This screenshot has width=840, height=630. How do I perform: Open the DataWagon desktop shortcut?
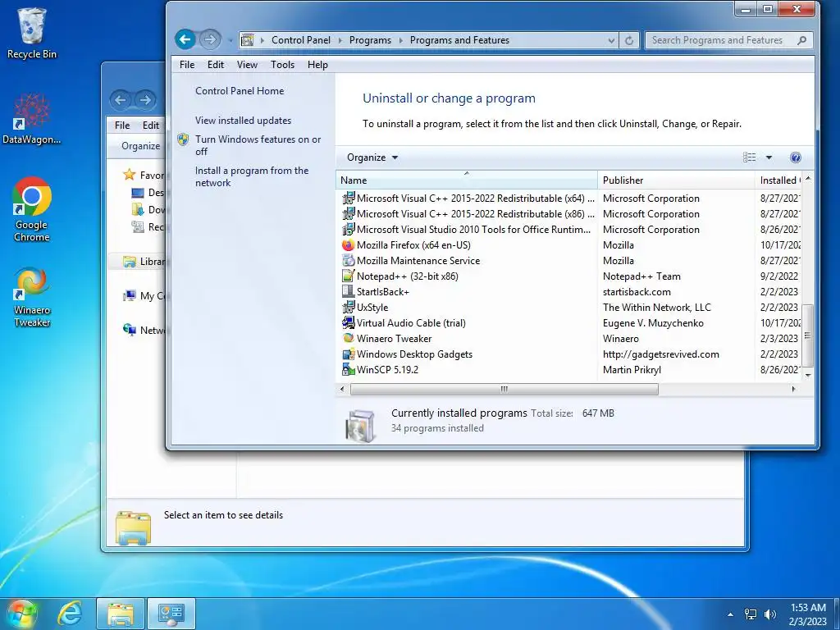(x=32, y=118)
